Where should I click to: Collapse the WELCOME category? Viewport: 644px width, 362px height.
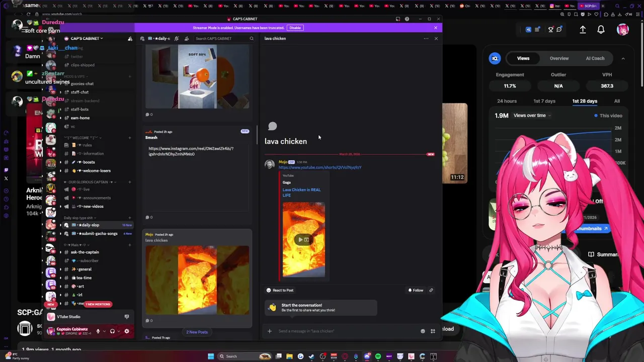coord(83,138)
